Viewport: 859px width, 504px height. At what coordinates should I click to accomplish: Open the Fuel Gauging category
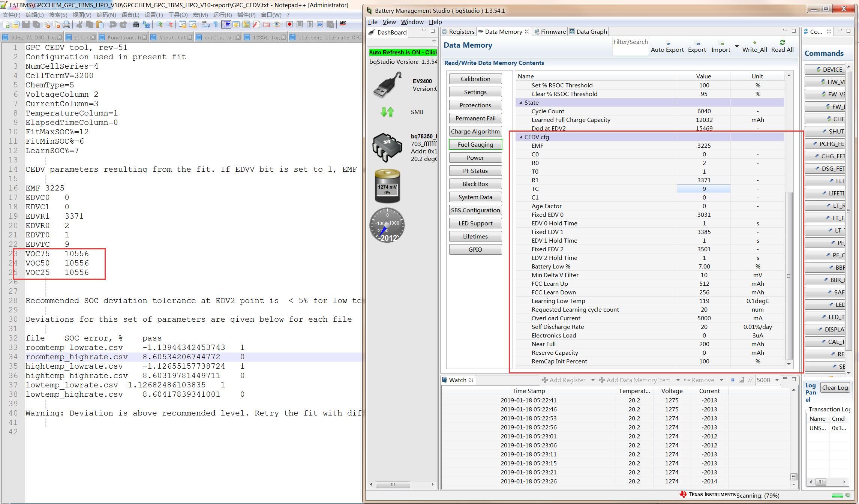click(x=475, y=145)
